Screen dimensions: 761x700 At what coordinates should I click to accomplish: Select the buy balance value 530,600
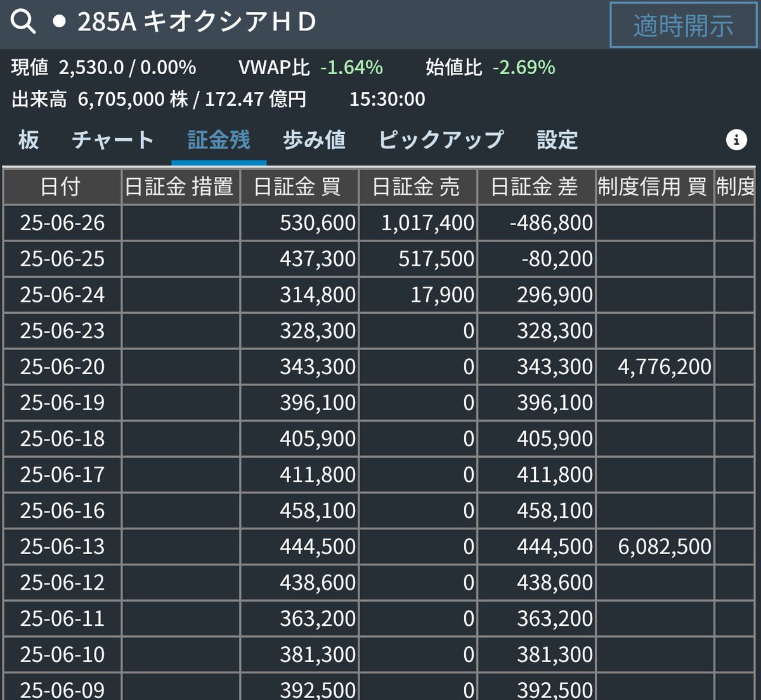pos(318,223)
